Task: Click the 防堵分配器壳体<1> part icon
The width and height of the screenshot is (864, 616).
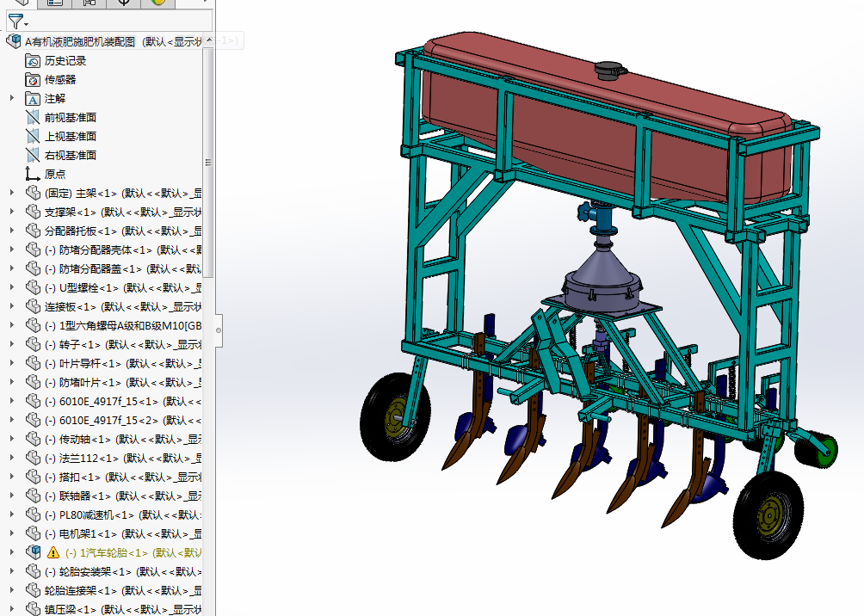Action: tap(33, 249)
